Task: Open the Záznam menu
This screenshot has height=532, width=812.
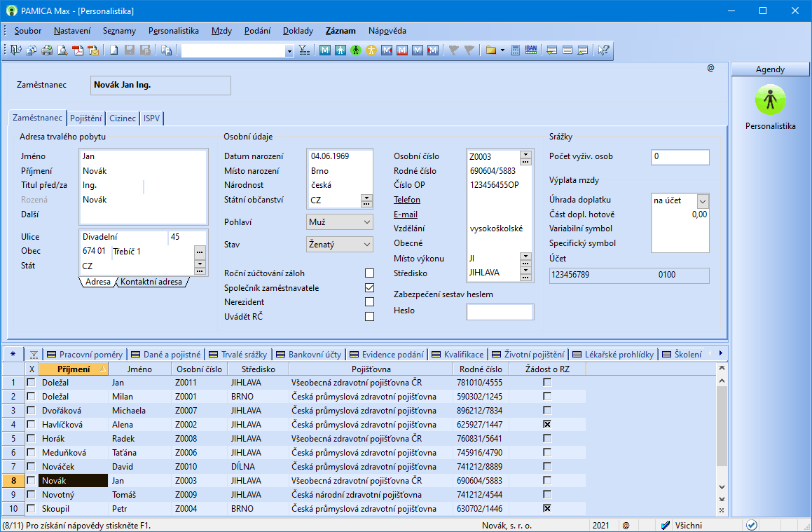Action: coord(340,31)
